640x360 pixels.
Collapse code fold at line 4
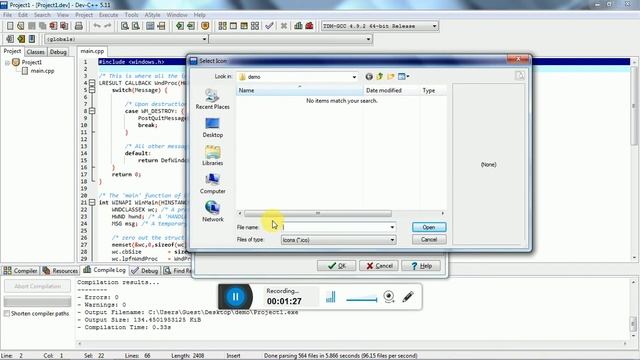click(x=92, y=83)
